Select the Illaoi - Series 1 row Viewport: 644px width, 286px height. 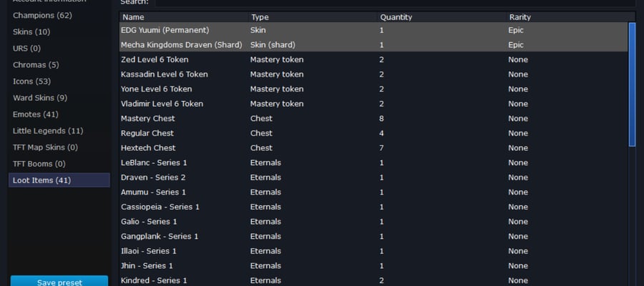coord(374,251)
